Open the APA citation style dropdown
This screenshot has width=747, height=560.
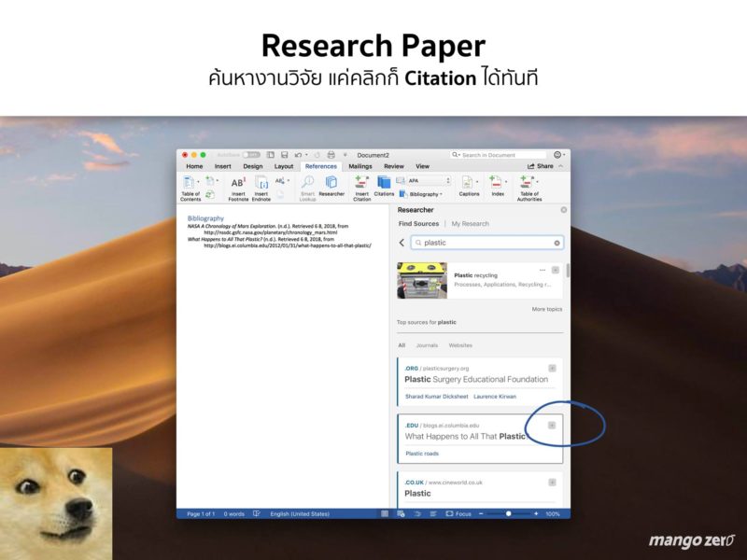coord(428,180)
